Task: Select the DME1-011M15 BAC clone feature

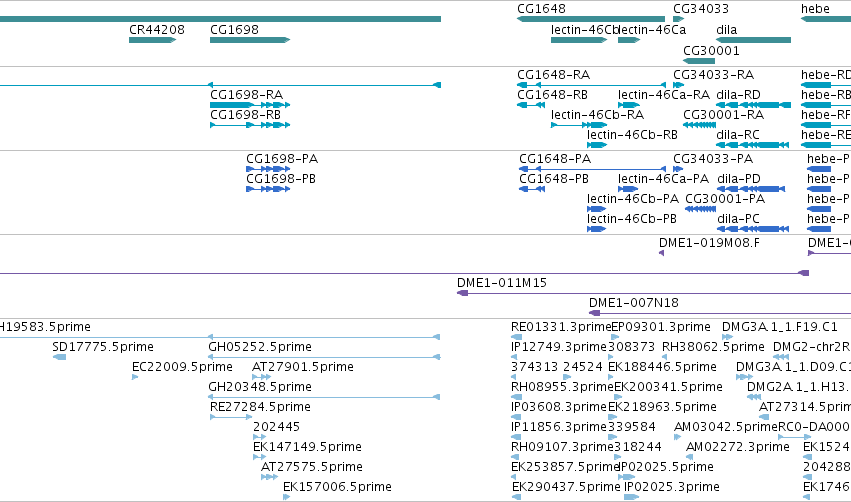Action: (654, 293)
